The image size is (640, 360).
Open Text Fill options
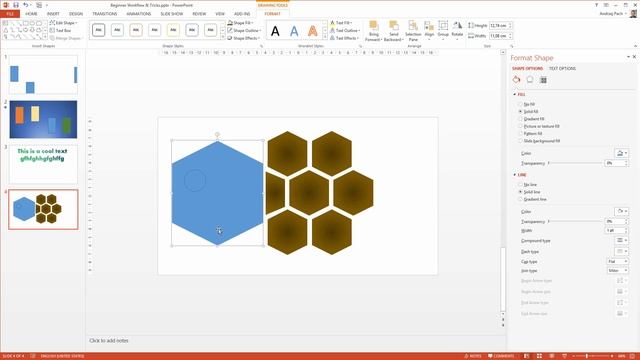point(341,23)
